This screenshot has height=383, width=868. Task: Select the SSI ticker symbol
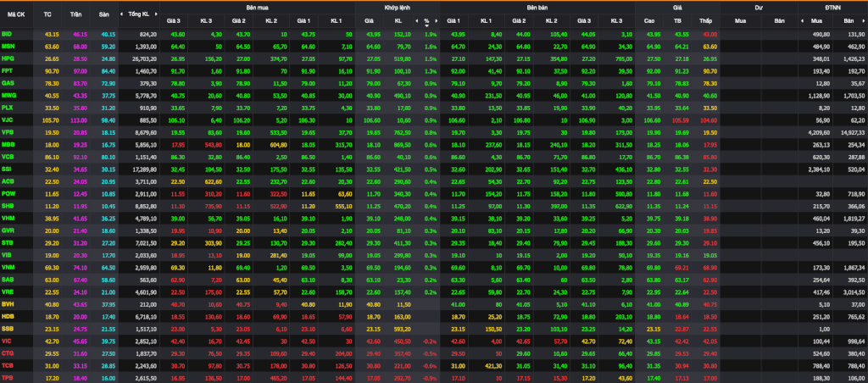(7, 169)
